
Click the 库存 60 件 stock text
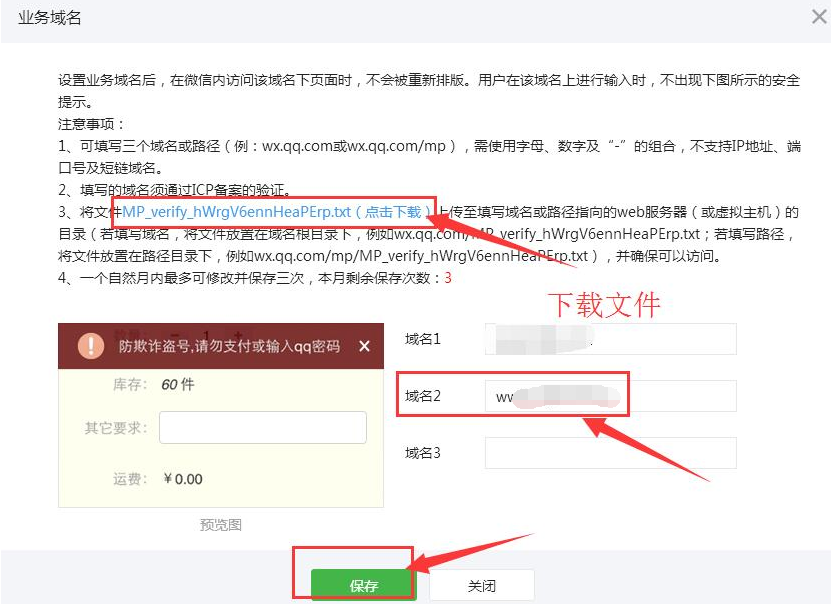coord(153,385)
